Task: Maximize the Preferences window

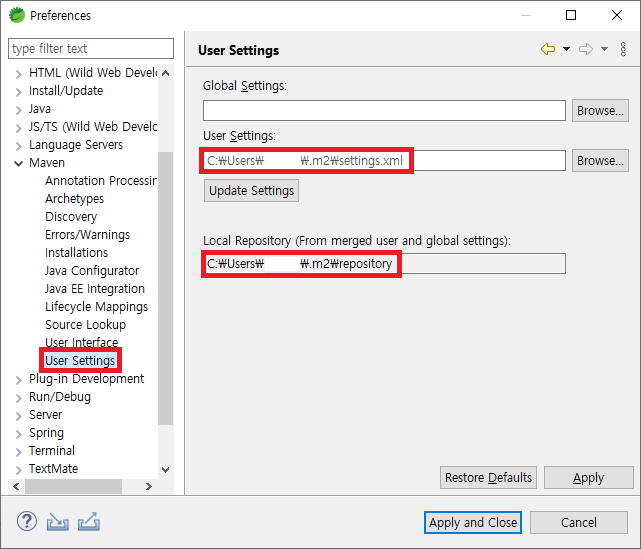Action: click(x=571, y=15)
